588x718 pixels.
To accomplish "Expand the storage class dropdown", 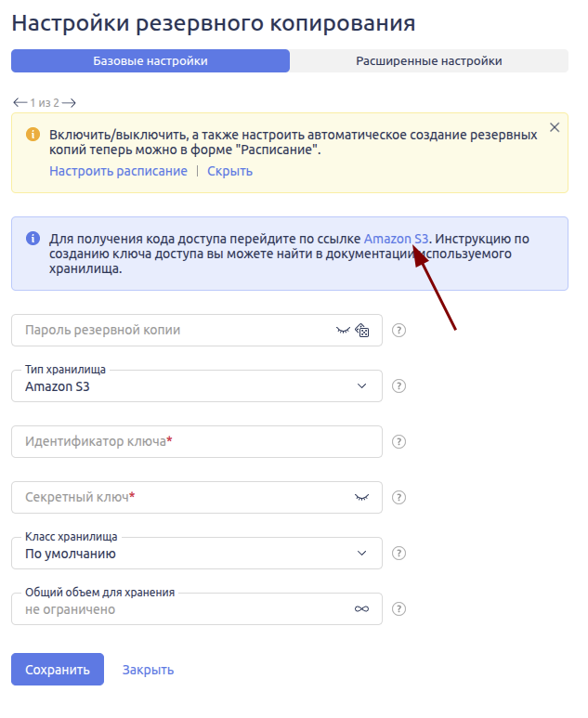I will coord(197,554).
